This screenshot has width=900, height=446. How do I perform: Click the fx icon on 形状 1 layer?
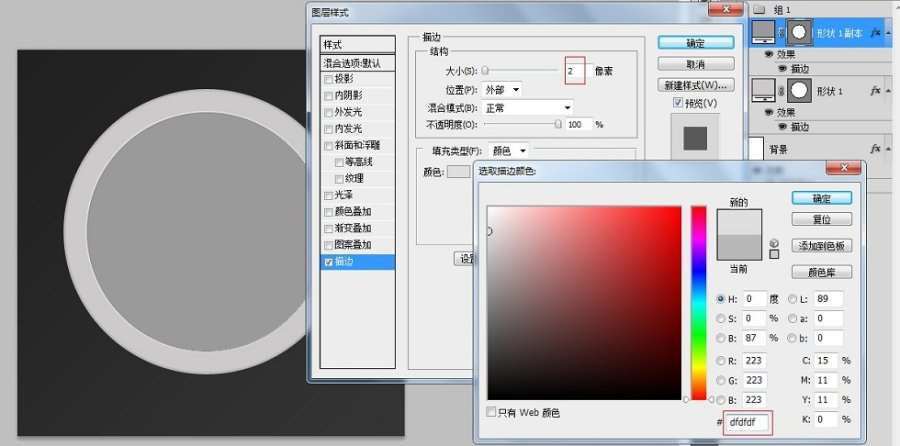click(875, 90)
